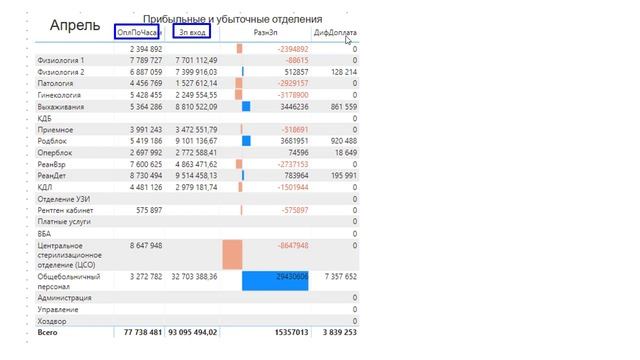Screen dimensions: 640x360
Task: Click the cell value 7 789 727
Action: point(146,60)
